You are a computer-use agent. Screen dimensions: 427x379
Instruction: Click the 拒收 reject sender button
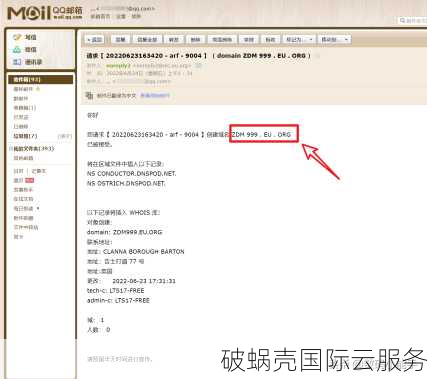pyautogui.click(x=270, y=40)
